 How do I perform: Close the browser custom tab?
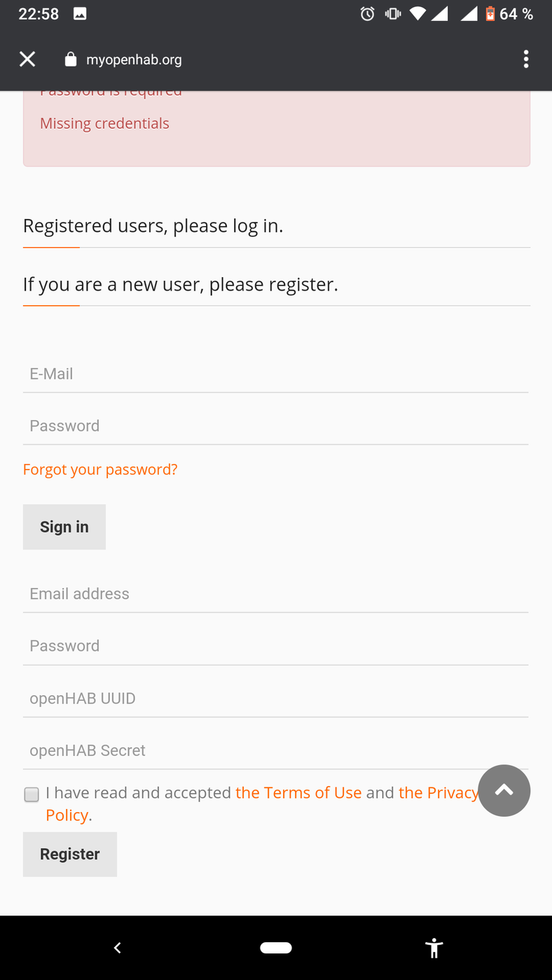[x=27, y=59]
